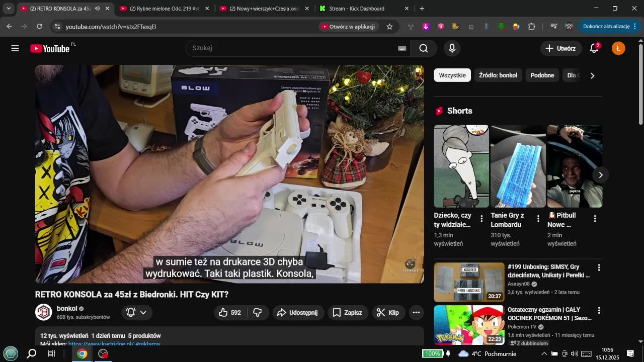
Task: Open the on-screen keyboard in the search box
Action: coord(402,48)
